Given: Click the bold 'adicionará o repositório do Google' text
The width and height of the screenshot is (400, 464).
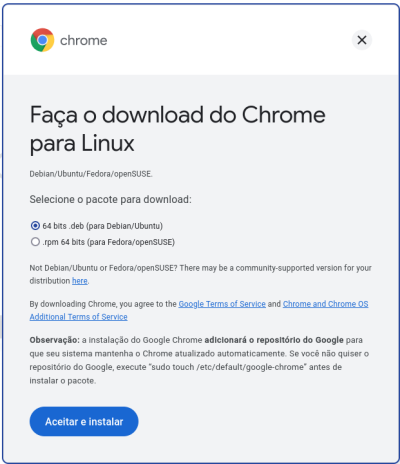Looking at the screenshot, I should (274, 340).
